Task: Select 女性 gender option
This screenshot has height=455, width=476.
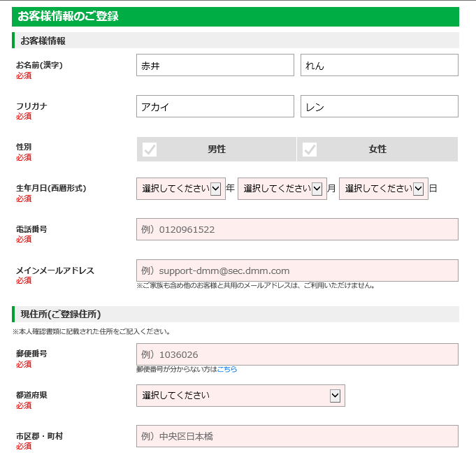Action: click(x=377, y=150)
